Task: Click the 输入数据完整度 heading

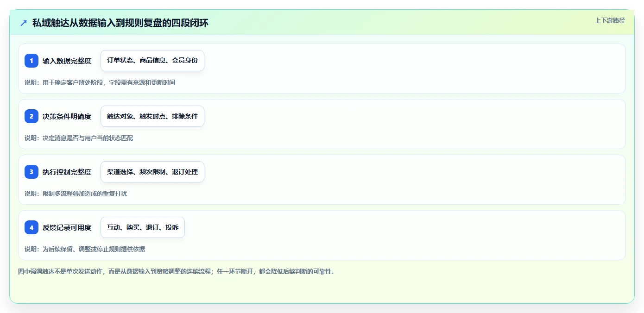Action: [67, 61]
